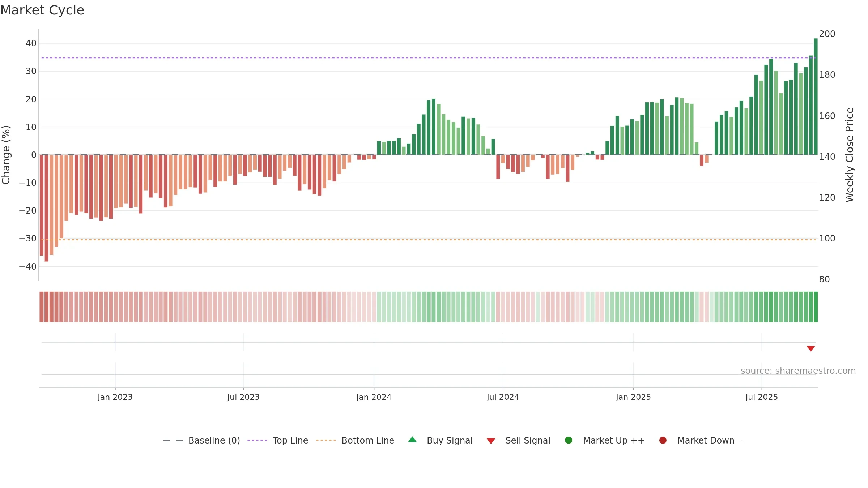Click the Change (%) y-axis title
Screen dimensions: 868x488
6,155
